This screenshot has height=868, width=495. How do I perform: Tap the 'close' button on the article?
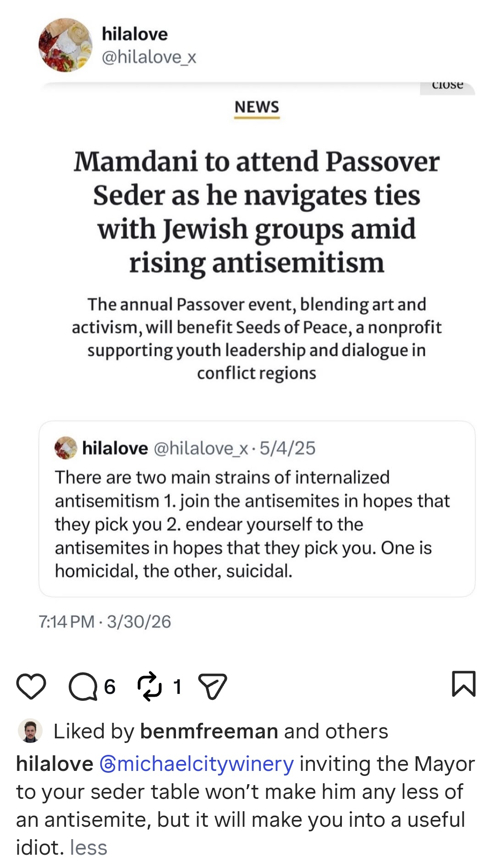pyautogui.click(x=447, y=86)
